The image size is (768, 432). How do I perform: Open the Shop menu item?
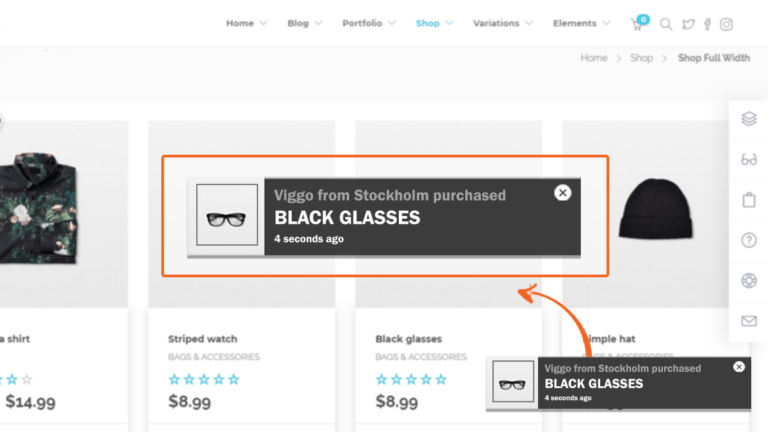(x=434, y=23)
